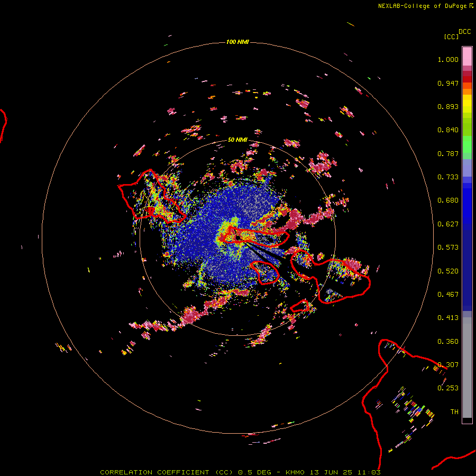Viewport: 476px width, 476px height.
Task: Click the 0.627 scale value
Action: click(448, 224)
